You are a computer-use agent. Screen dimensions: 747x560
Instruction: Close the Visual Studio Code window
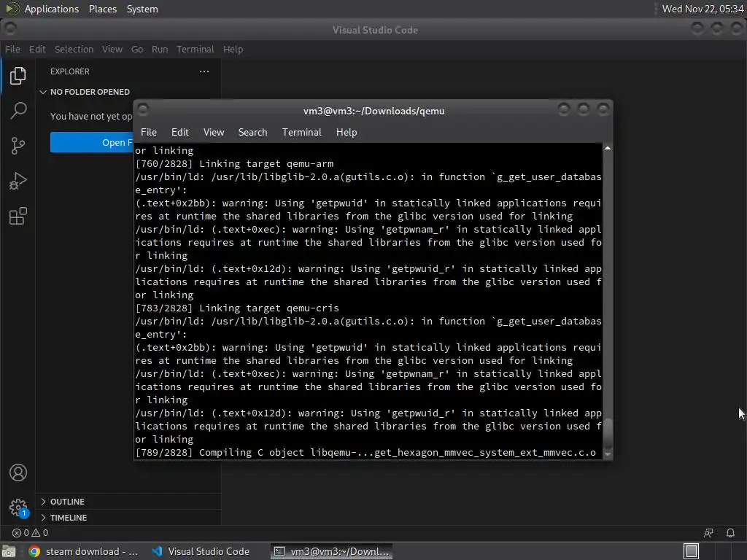737,29
